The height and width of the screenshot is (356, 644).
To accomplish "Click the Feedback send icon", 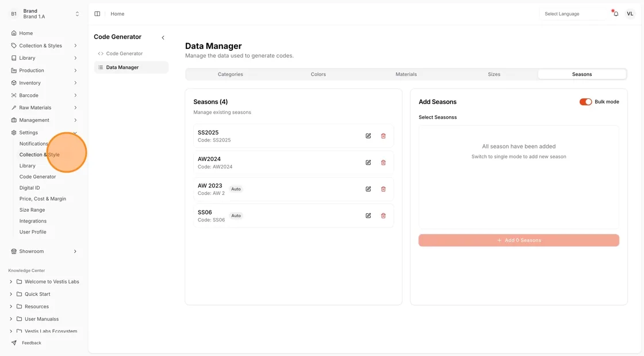I will click(x=14, y=343).
